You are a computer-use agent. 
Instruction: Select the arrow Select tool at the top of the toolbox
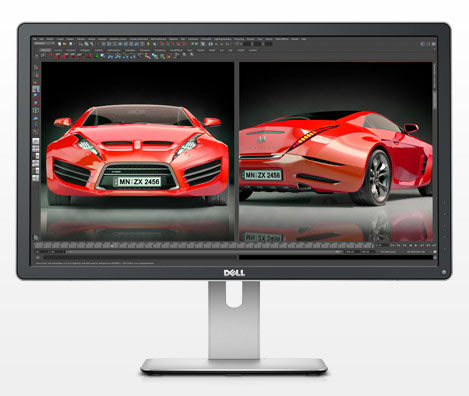coord(36,67)
